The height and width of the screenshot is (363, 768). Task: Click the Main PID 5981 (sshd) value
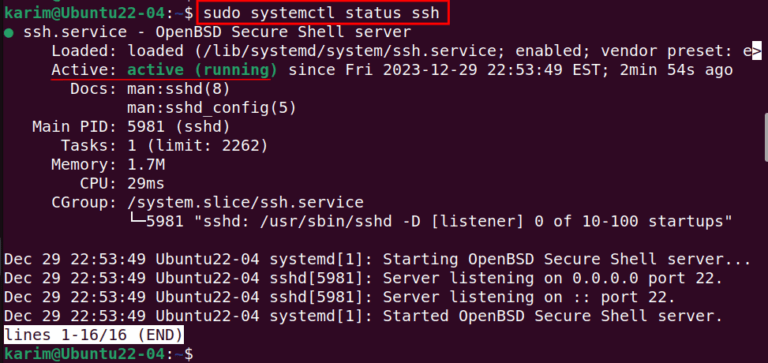178,127
